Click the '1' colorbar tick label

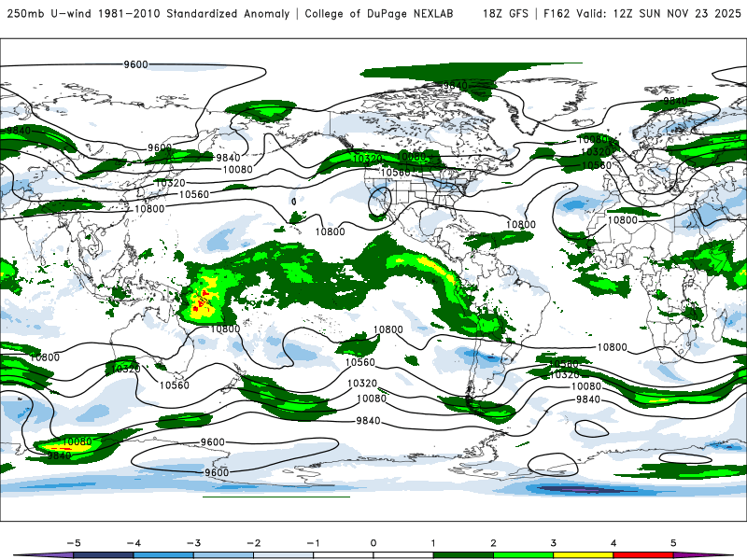pyautogui.click(x=433, y=543)
